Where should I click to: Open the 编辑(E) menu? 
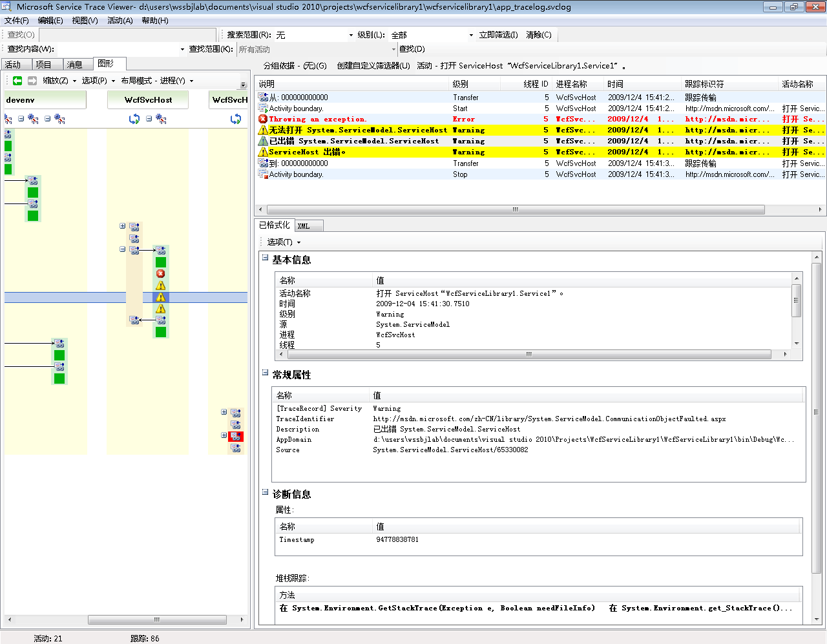[x=50, y=21]
